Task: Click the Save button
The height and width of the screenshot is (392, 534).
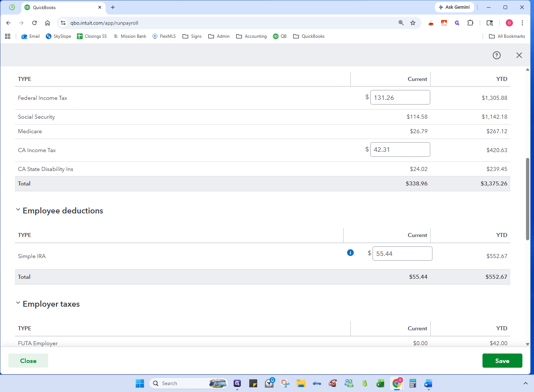Action: coord(502,360)
